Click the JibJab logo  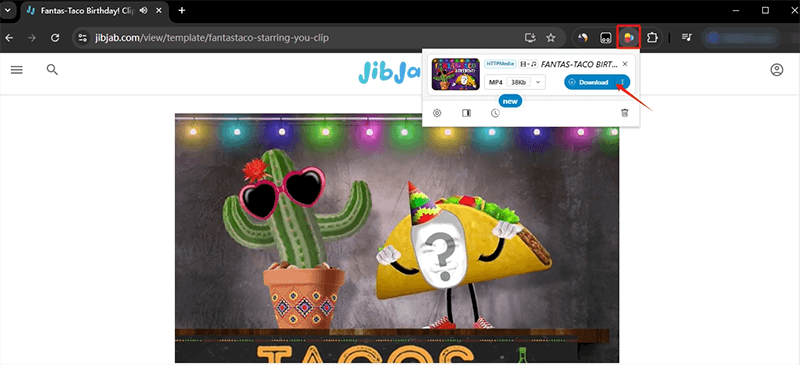pyautogui.click(x=390, y=71)
